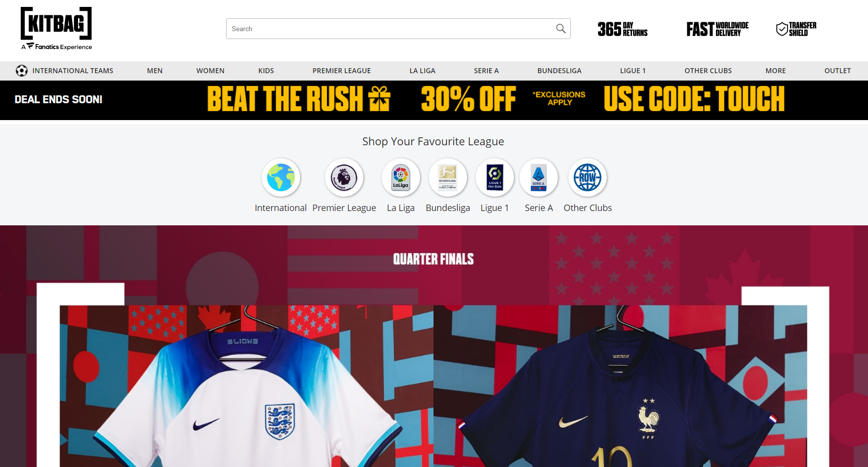Open the Ligue 1 league badge

click(495, 177)
